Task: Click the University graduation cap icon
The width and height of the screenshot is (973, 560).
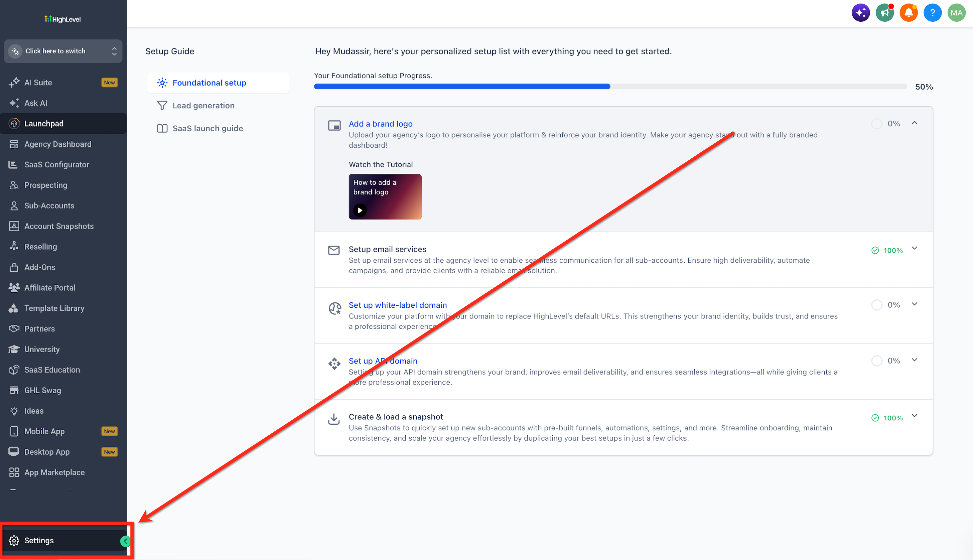Action: point(14,349)
